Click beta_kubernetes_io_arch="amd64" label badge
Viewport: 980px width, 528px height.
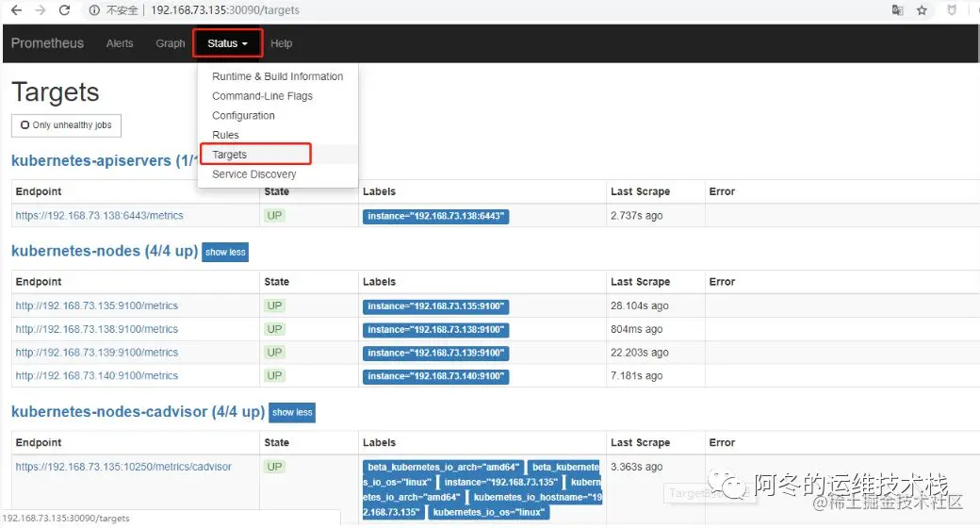pos(443,468)
